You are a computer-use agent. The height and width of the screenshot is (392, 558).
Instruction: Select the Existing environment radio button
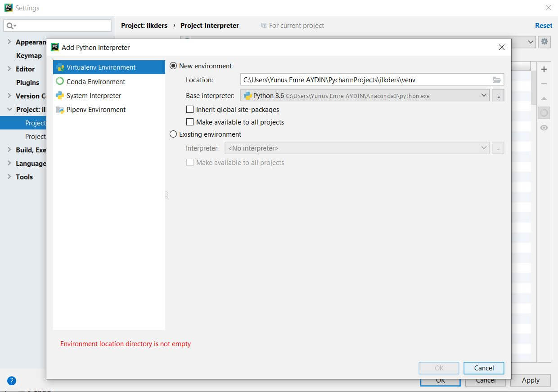tap(173, 134)
